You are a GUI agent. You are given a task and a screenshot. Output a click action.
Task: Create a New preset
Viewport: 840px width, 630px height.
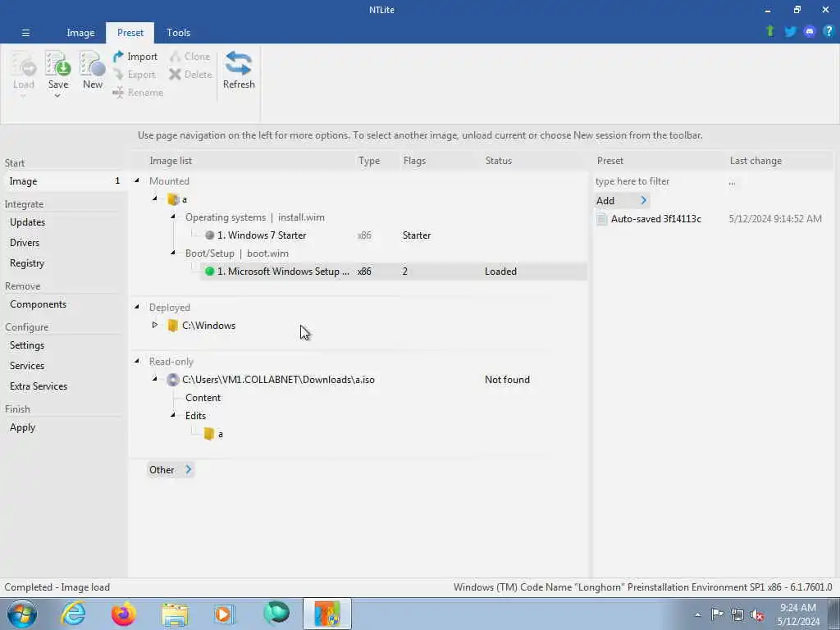click(92, 71)
